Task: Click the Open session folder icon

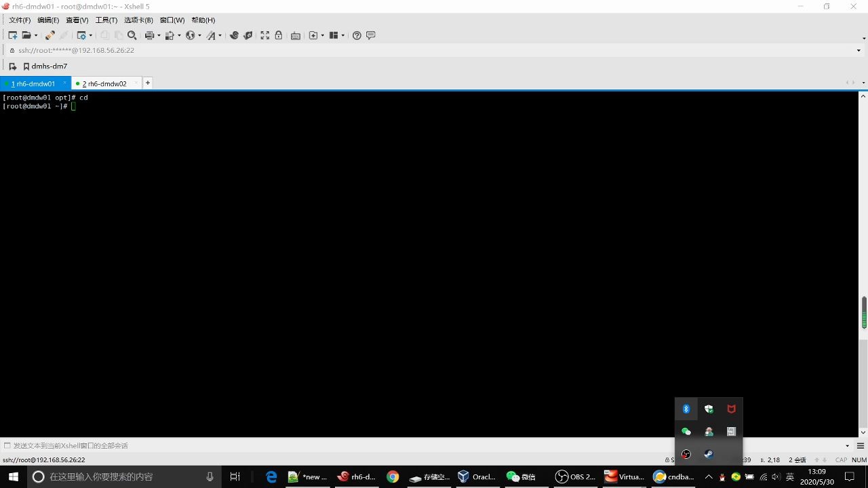Action: pos(26,35)
